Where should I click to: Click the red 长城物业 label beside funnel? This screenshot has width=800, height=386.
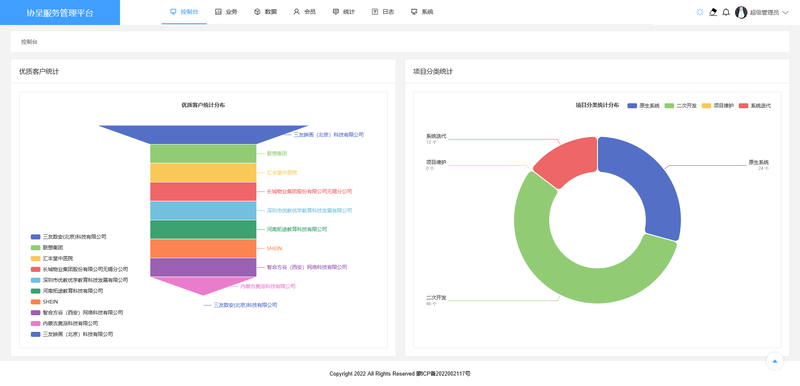point(310,191)
